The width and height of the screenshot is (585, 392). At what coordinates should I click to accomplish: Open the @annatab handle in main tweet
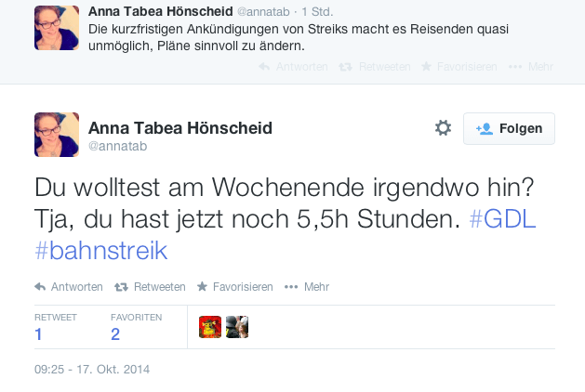[x=118, y=146]
